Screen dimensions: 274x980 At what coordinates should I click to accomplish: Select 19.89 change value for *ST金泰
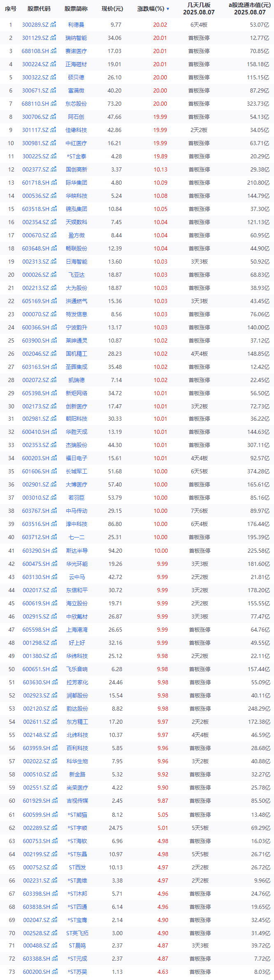click(x=160, y=156)
